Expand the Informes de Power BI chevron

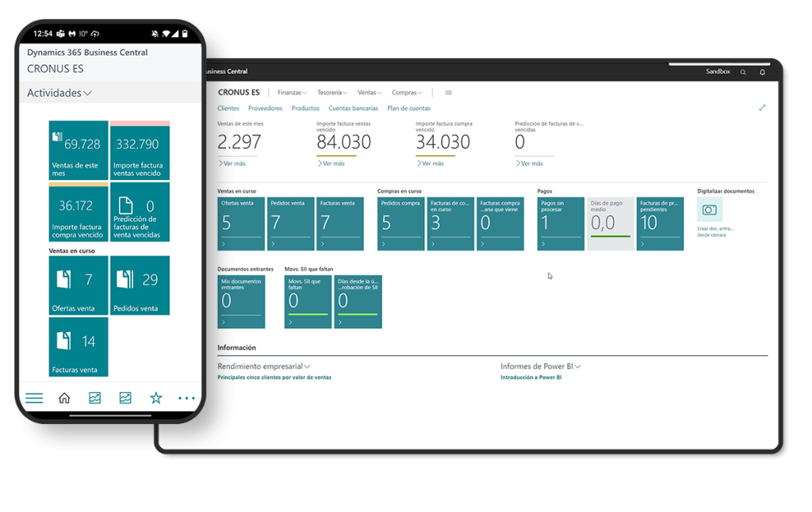[578, 366]
